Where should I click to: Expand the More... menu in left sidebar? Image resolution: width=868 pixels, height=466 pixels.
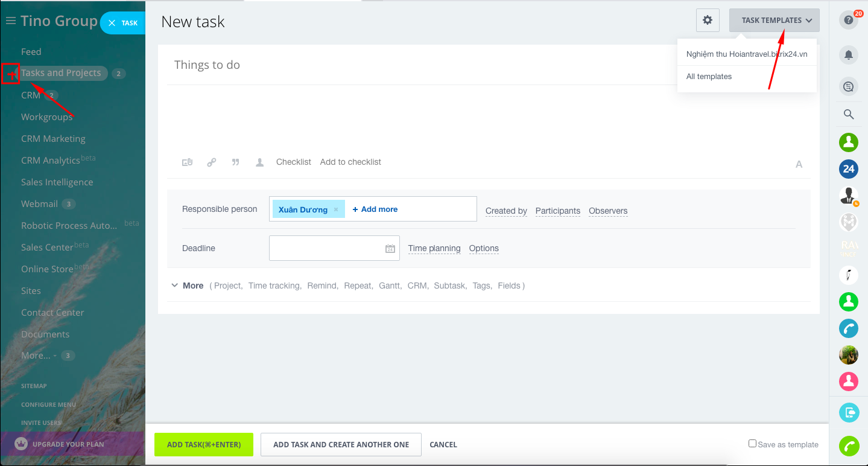coord(39,356)
